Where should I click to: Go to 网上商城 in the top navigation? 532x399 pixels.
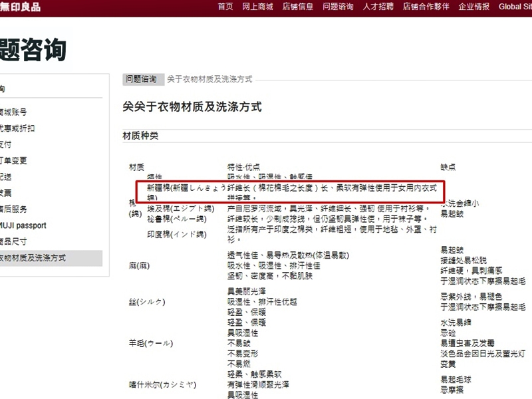[257, 7]
